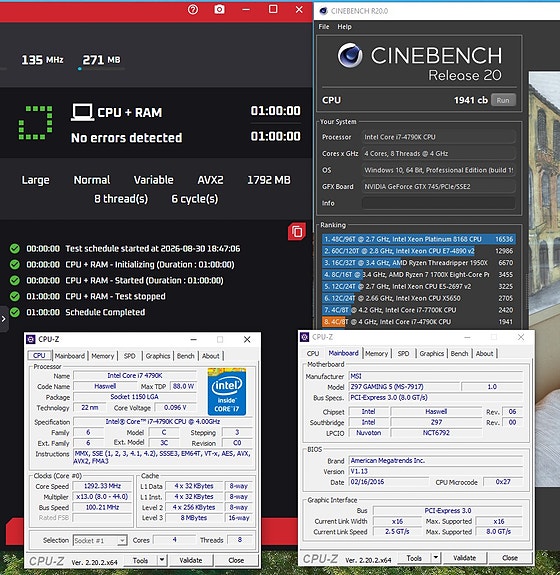The height and width of the screenshot is (575, 560).
Task: Open the File menu in Cinebench
Action: [x=324, y=27]
